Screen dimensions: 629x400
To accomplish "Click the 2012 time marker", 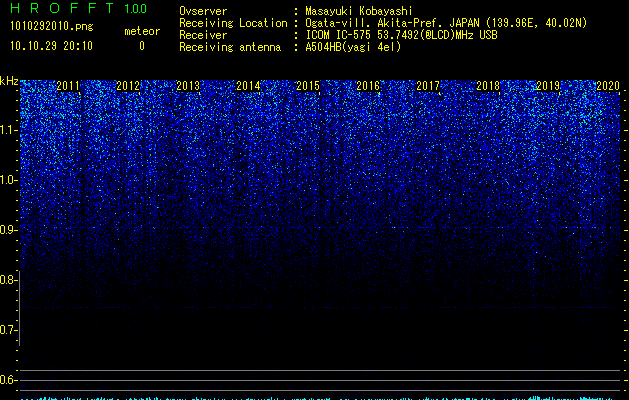I will click(x=128, y=85).
